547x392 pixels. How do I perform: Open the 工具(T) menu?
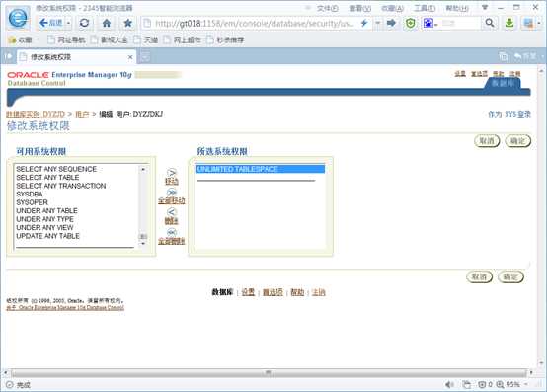[x=425, y=8]
